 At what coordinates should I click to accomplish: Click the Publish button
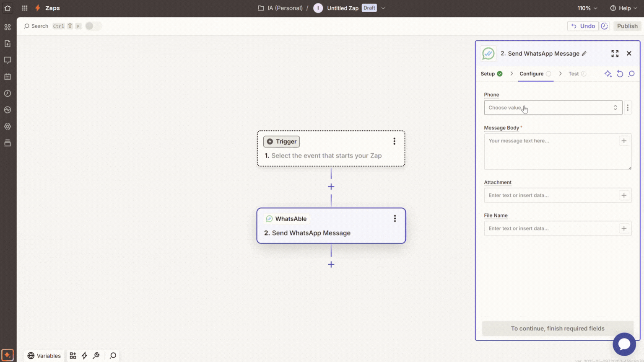[x=627, y=26]
